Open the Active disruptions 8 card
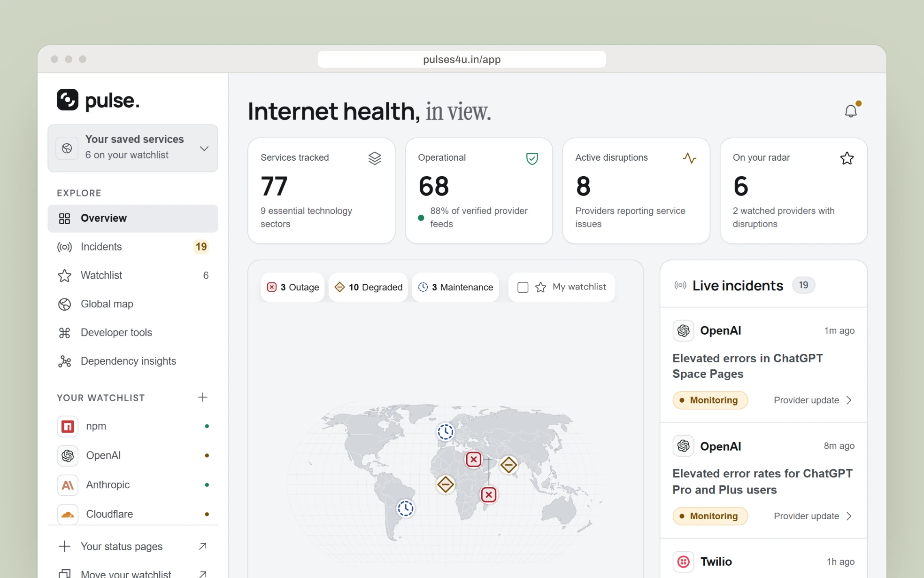924x578 pixels. (636, 191)
